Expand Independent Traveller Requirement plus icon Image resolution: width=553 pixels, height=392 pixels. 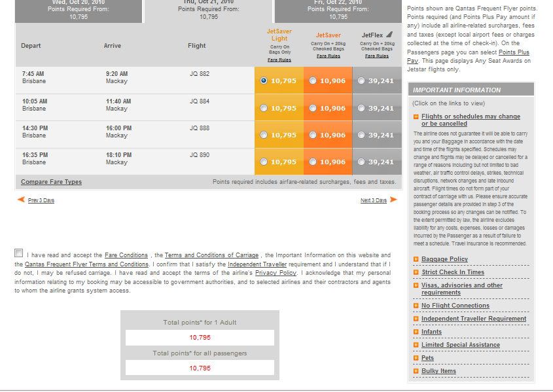click(416, 319)
